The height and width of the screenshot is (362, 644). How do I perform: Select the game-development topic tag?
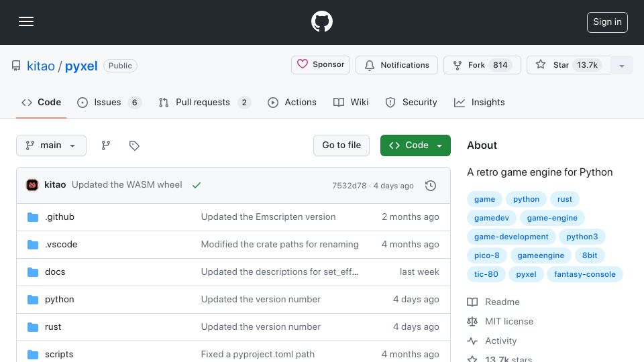(511, 237)
